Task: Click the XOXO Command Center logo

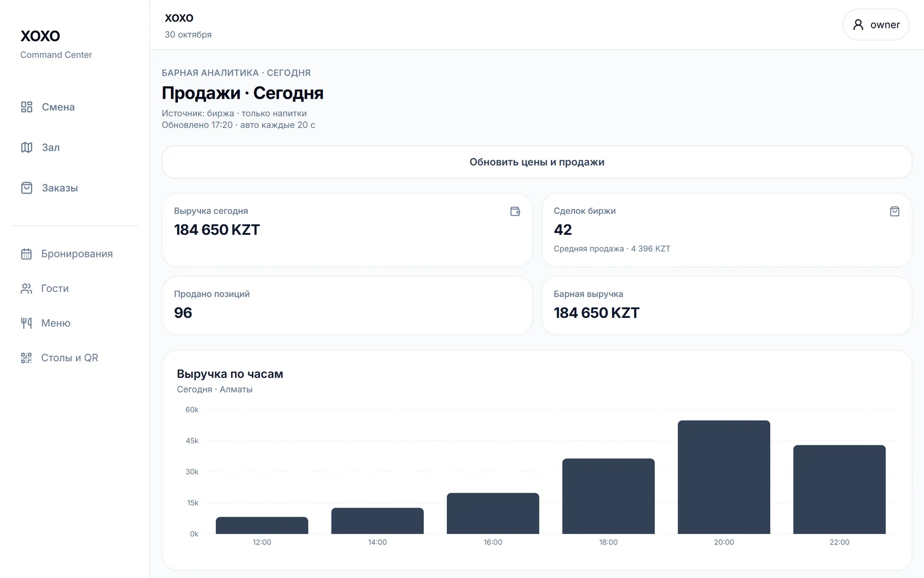Action: [x=56, y=44]
